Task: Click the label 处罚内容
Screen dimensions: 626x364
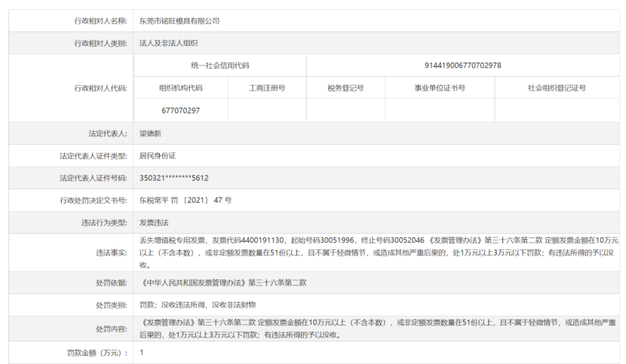Action: [x=112, y=329]
